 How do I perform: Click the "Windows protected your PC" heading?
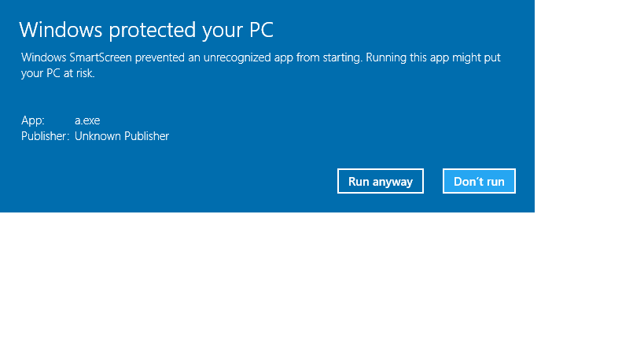tap(146, 30)
